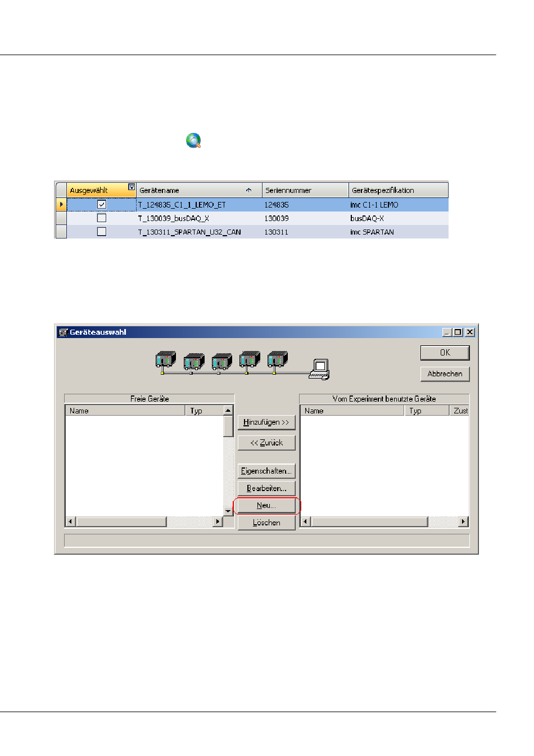Screen dimensions: 534x756
Task: Click the Hinzufügen >> button
Action: click(x=266, y=422)
